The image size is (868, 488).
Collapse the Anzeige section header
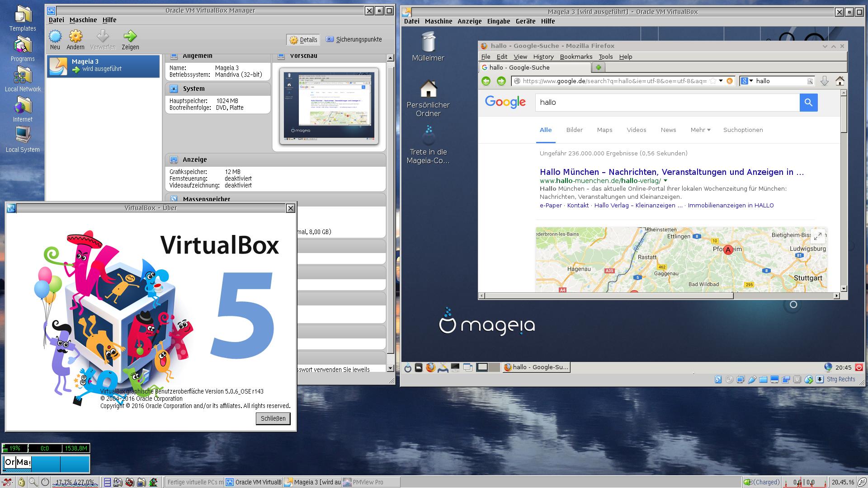275,160
